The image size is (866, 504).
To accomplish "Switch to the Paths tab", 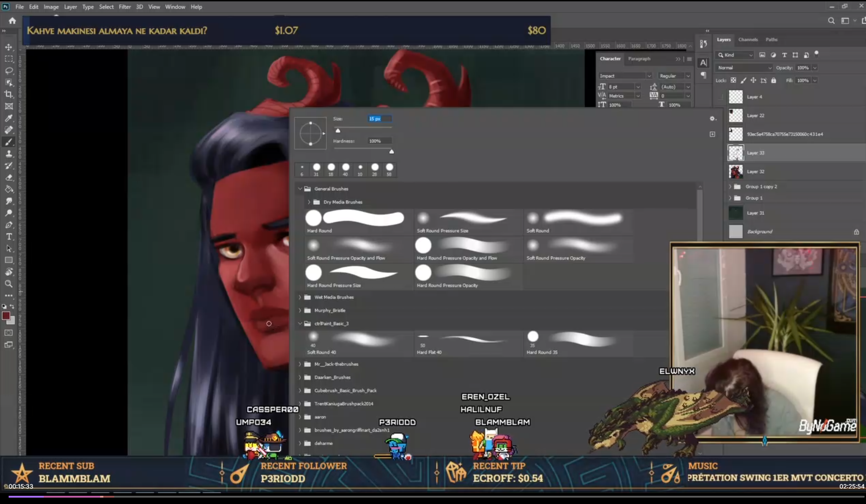I will pyautogui.click(x=771, y=40).
